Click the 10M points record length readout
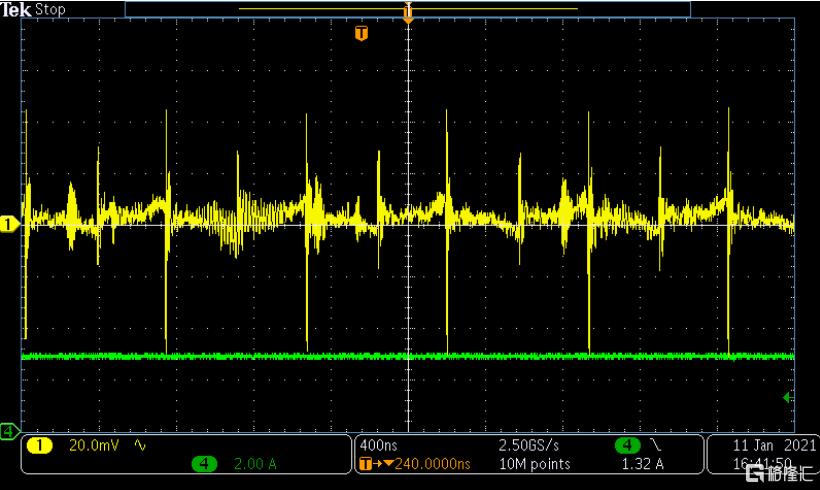 coord(534,464)
